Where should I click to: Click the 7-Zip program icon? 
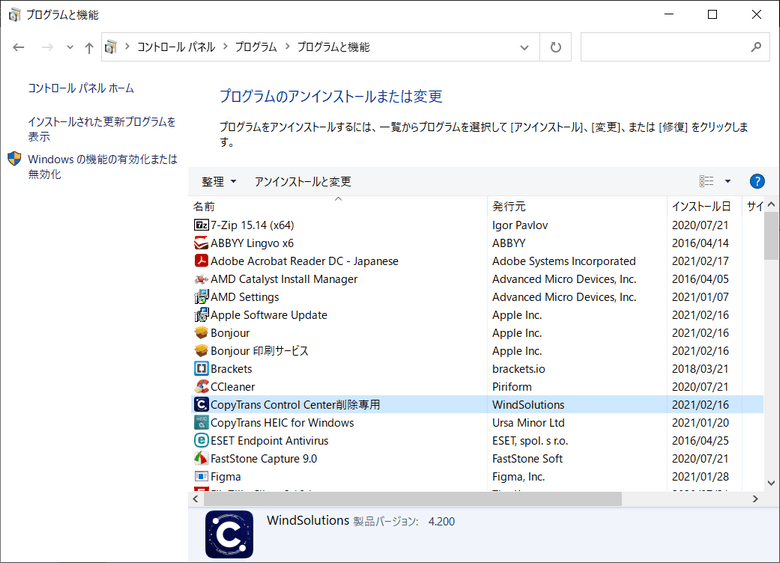[201, 225]
